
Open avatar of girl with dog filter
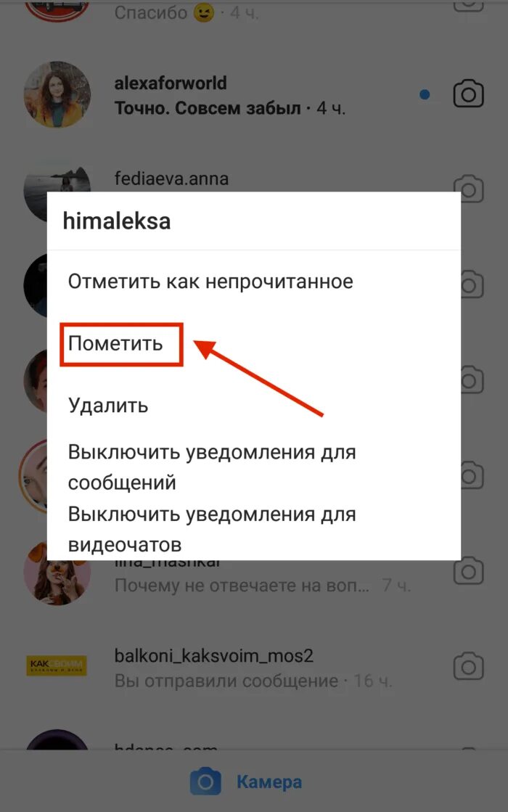(x=57, y=573)
